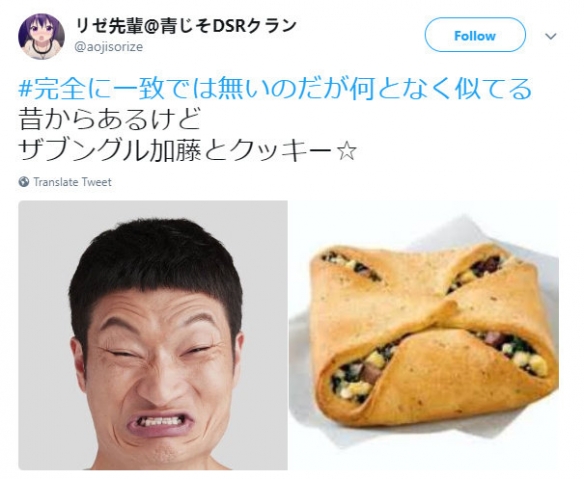This screenshot has height=479, width=584.
Task: Open display name リゼ先輩@青じそDSRクラン profile
Action: tap(186, 25)
